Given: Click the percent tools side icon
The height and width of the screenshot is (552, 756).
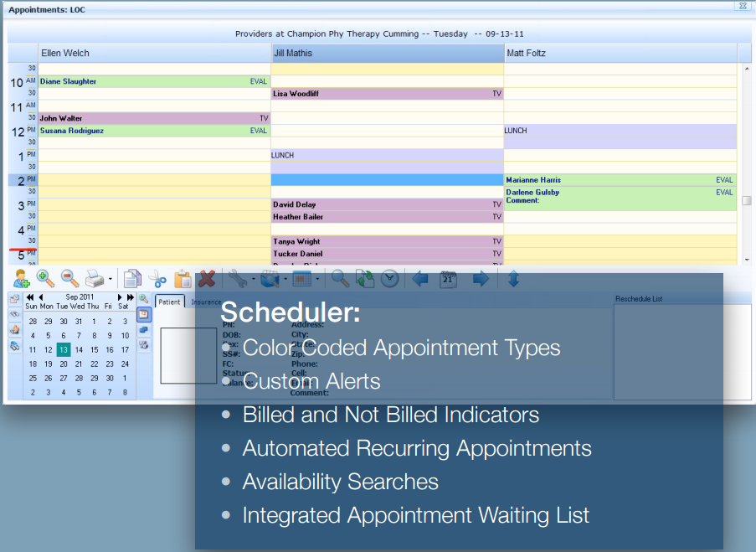Looking at the screenshot, I should 144,345.
